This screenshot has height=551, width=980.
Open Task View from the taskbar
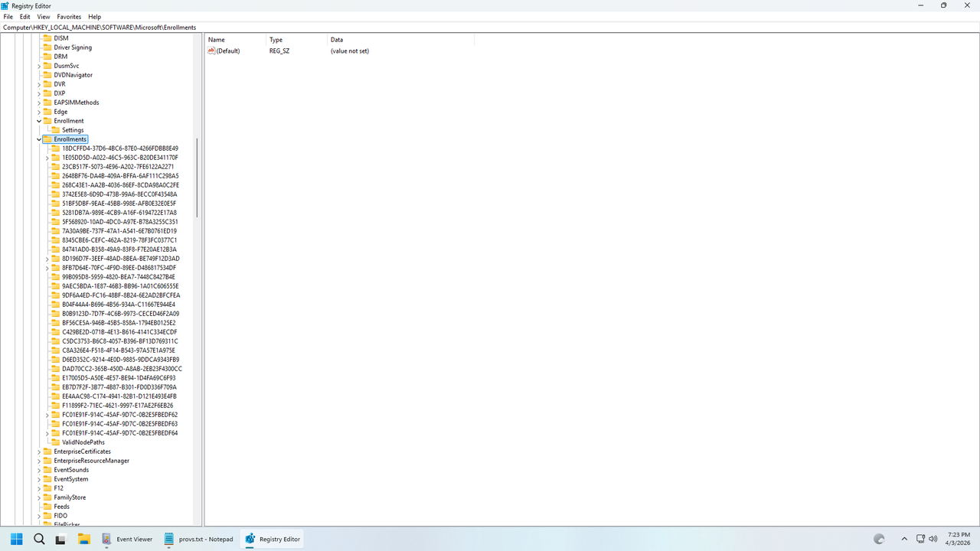pyautogui.click(x=61, y=539)
